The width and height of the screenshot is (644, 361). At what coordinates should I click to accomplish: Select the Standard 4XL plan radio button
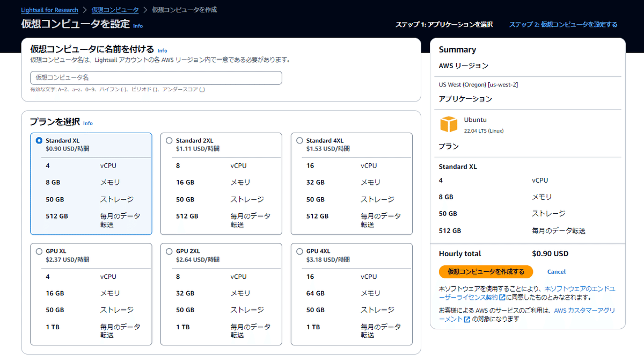(299, 141)
